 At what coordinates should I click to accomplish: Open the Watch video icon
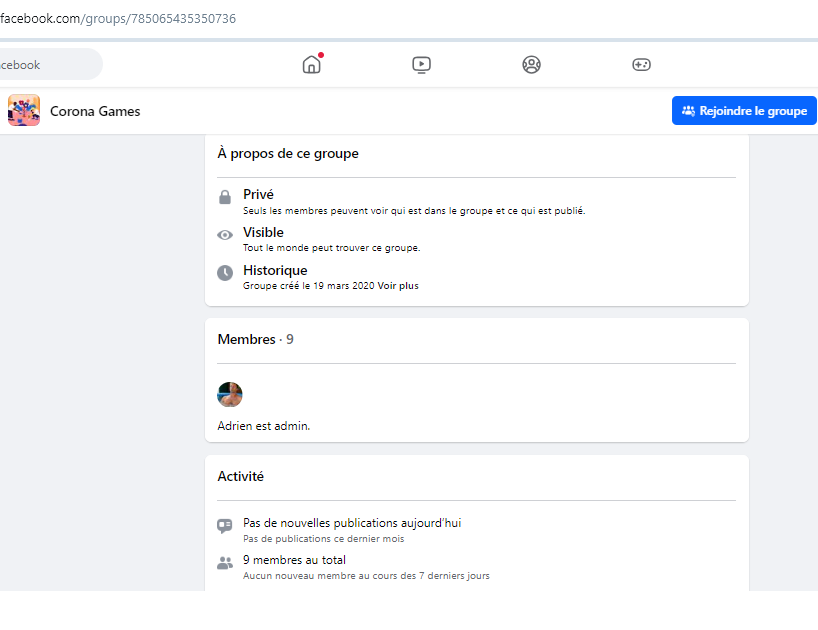(x=421, y=65)
